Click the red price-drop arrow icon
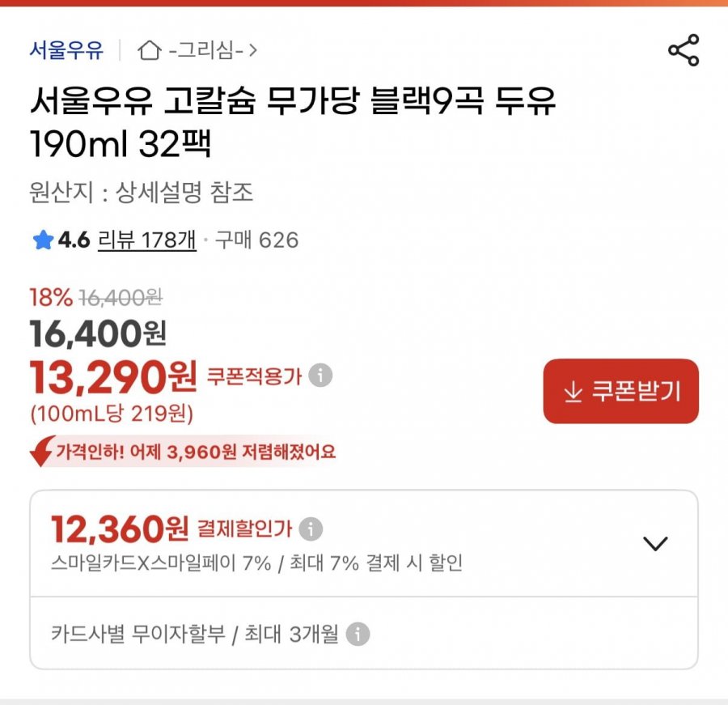The image size is (728, 705). point(42,451)
